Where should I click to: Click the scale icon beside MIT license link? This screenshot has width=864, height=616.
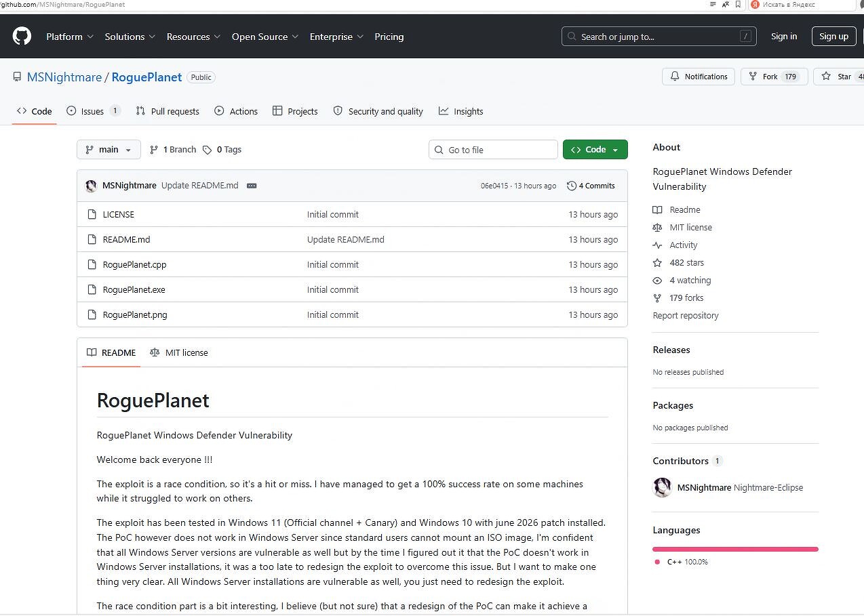[x=657, y=228]
